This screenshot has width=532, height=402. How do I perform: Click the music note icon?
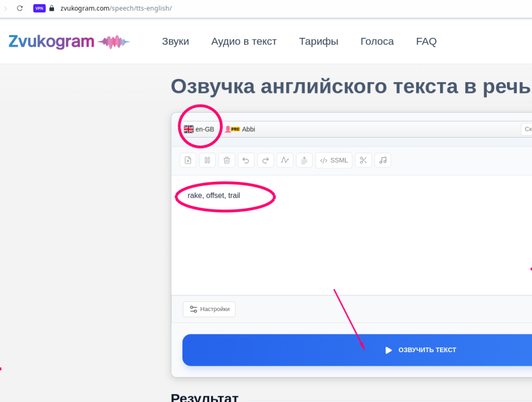383,160
